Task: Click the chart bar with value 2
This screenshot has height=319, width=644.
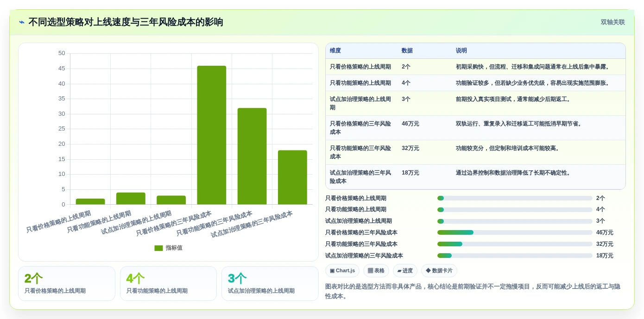Action: pyautogui.click(x=90, y=201)
